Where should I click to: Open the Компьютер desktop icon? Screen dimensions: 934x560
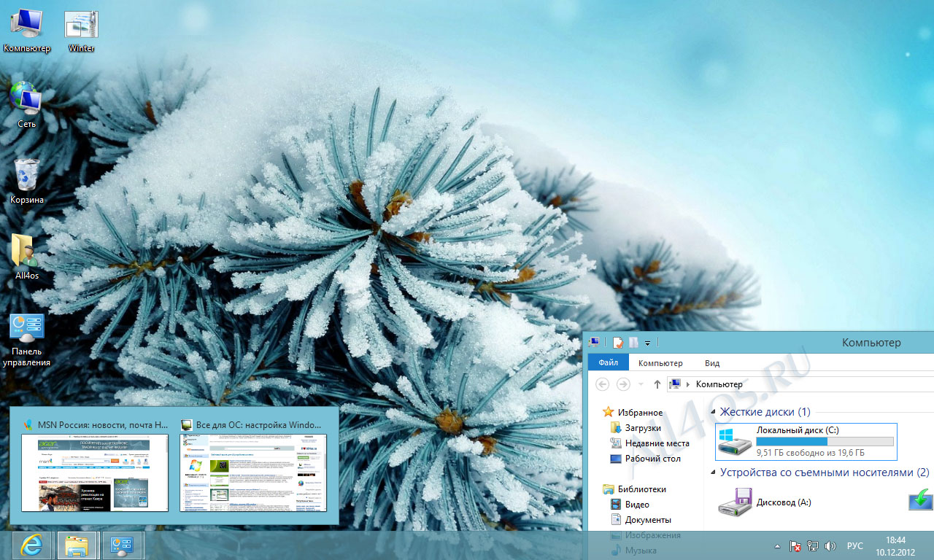(x=27, y=31)
